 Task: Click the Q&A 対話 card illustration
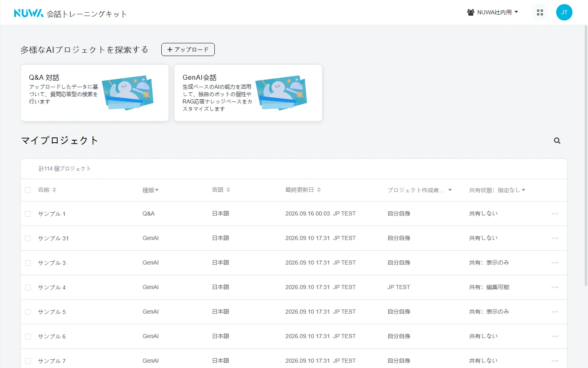tap(128, 93)
